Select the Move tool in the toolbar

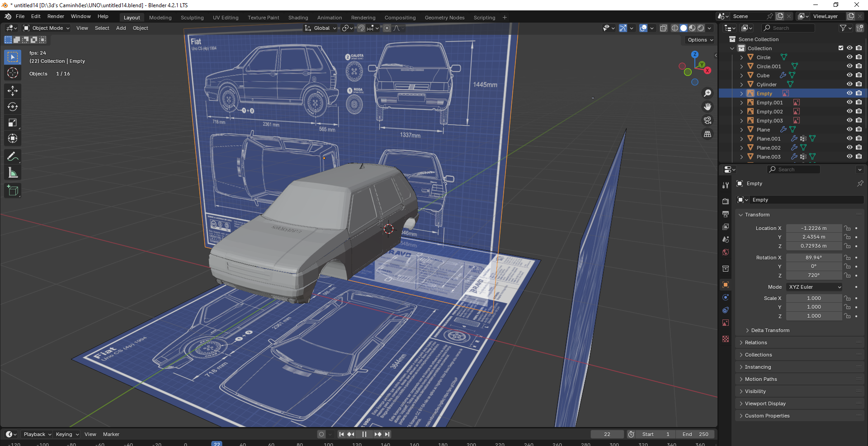click(13, 91)
